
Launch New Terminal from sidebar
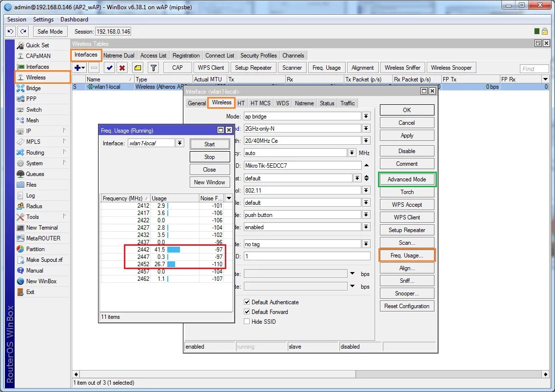coord(42,228)
